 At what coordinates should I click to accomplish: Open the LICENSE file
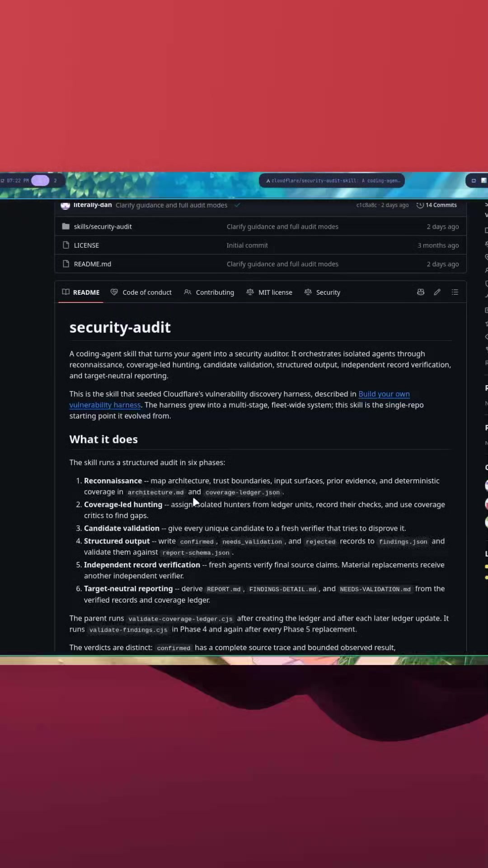click(x=86, y=245)
